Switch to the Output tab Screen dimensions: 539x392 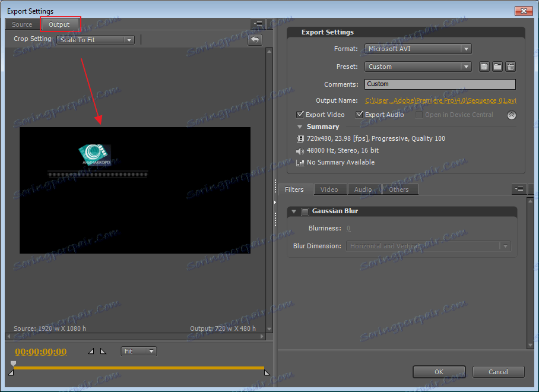[59, 24]
